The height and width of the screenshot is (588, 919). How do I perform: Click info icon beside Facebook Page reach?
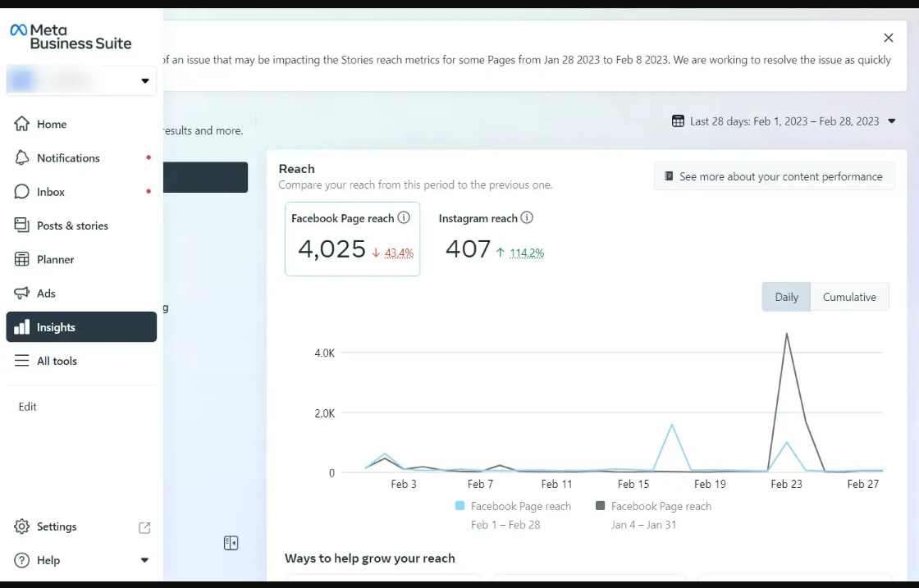[x=404, y=218]
